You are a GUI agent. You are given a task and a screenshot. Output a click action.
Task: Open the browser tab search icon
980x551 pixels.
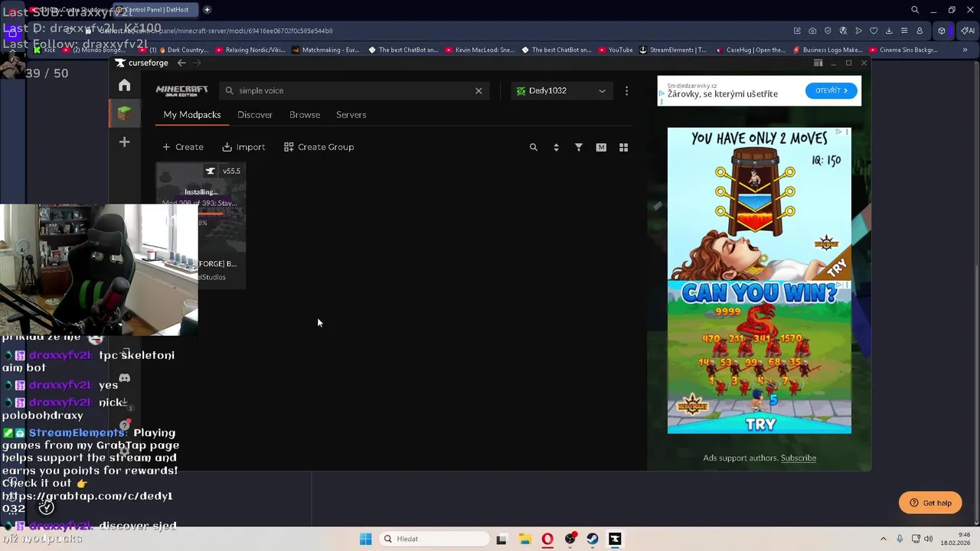click(915, 10)
